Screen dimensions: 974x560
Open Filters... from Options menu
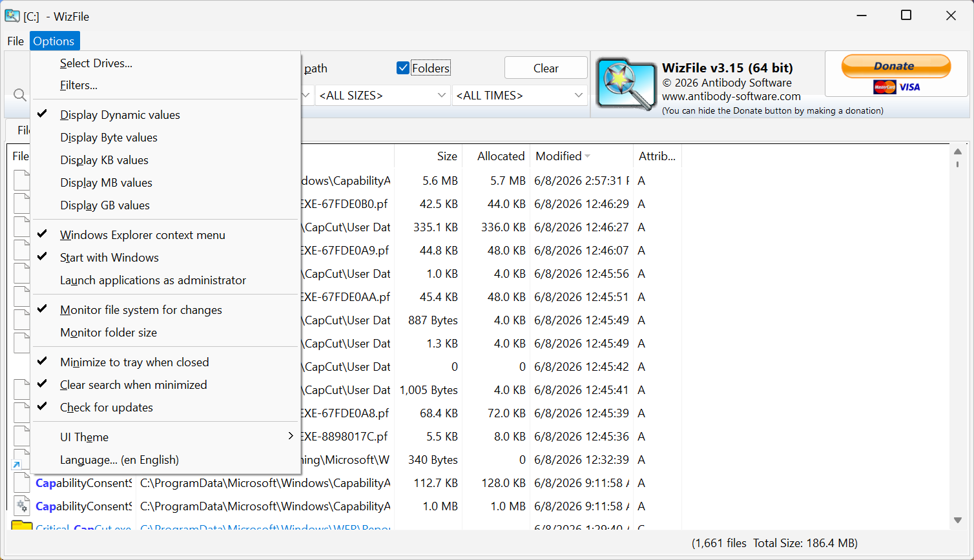[x=165, y=85]
